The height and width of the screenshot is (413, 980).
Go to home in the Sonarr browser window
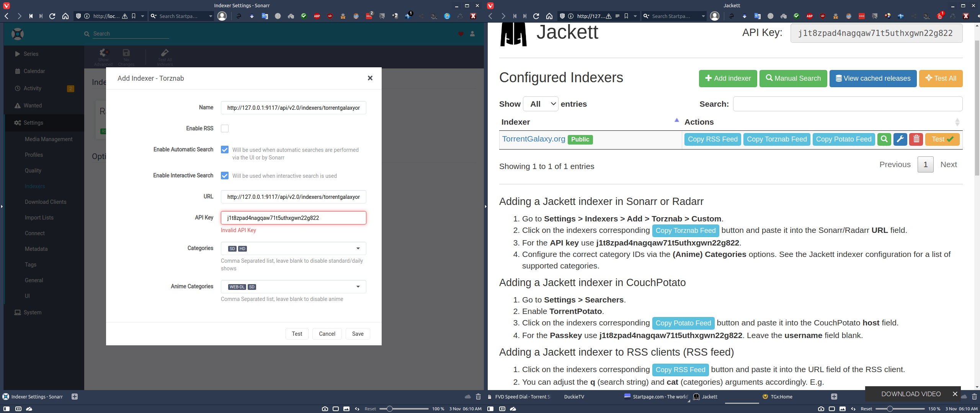pos(65,16)
